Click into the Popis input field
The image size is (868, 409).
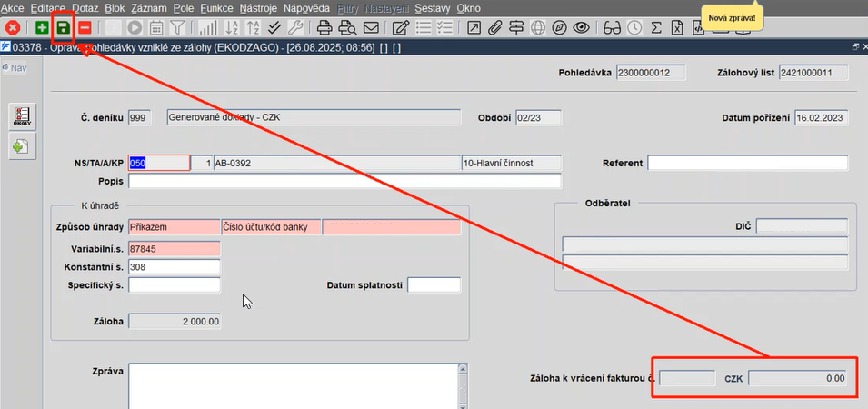point(344,181)
